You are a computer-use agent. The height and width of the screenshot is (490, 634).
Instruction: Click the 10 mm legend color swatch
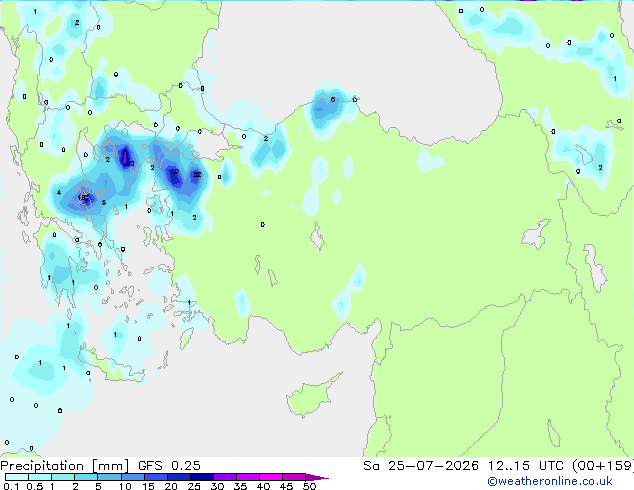(x=133, y=477)
